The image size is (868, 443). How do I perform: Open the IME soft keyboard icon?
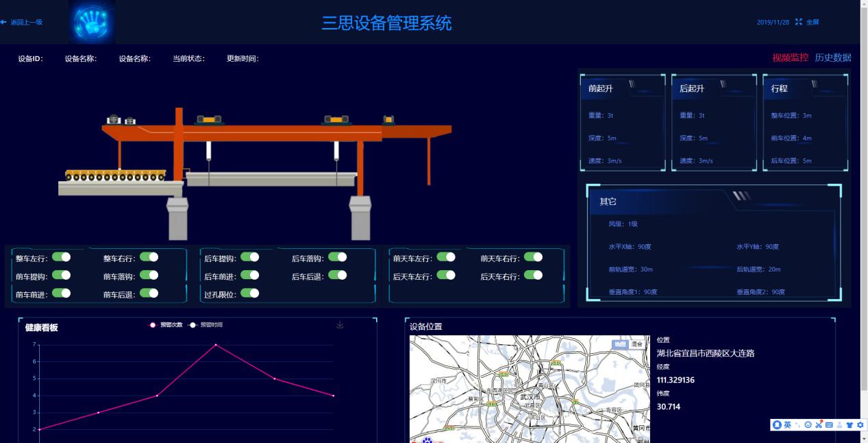pos(829,425)
